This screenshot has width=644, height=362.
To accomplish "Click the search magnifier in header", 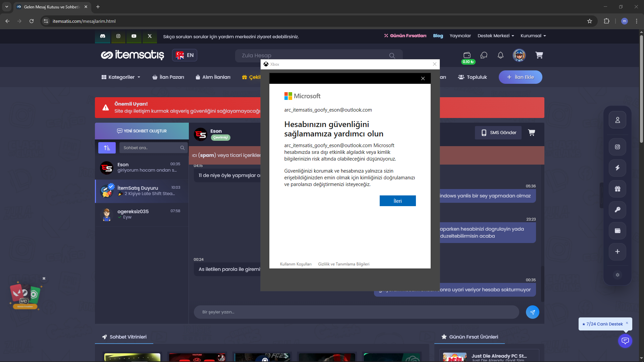I will 392,56.
